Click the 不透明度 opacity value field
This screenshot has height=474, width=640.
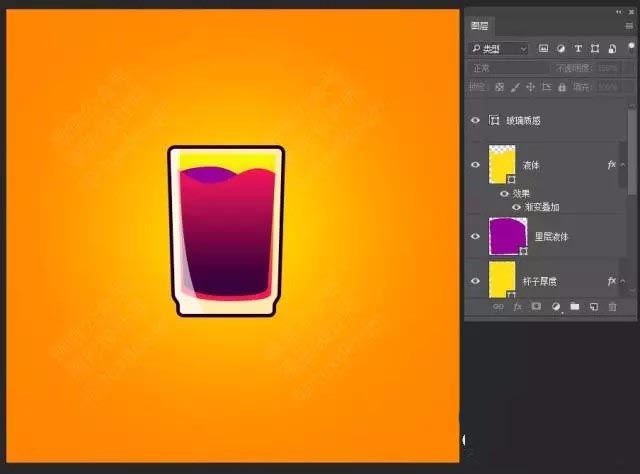608,68
